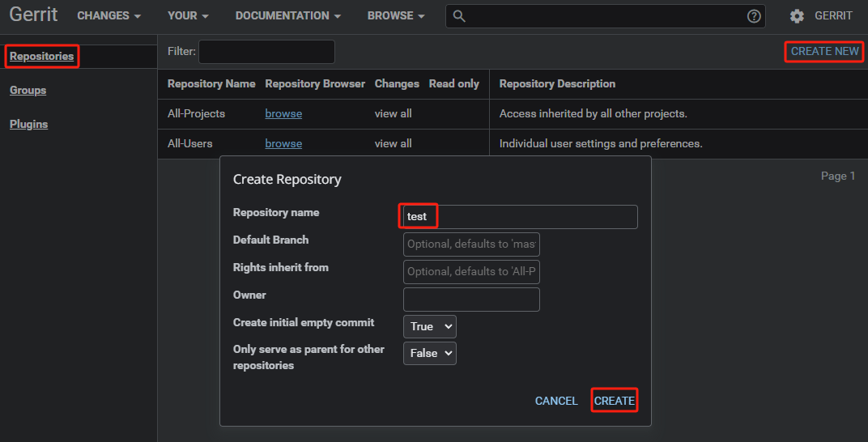Click browse link for All-Projects
Screen dimensions: 868x442
click(283, 114)
